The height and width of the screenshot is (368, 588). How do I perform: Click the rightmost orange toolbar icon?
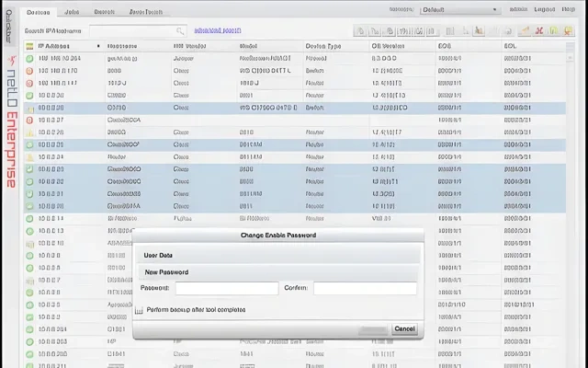click(569, 31)
